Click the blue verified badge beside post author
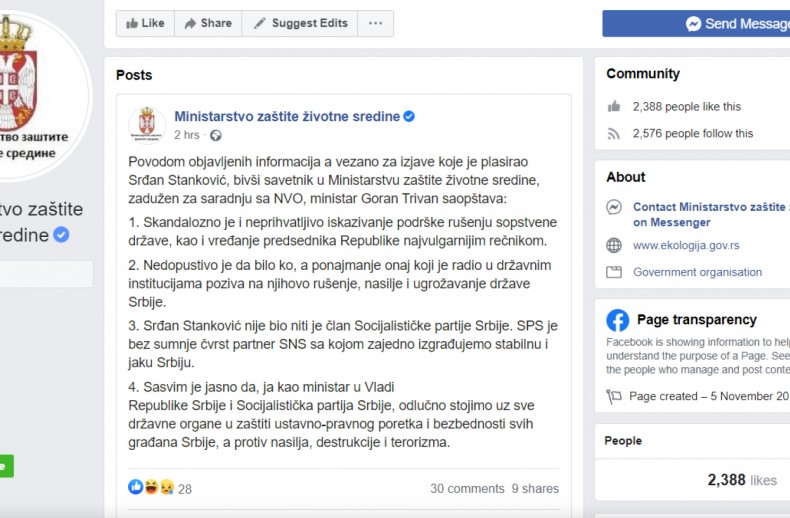This screenshot has width=790, height=518. (x=409, y=116)
